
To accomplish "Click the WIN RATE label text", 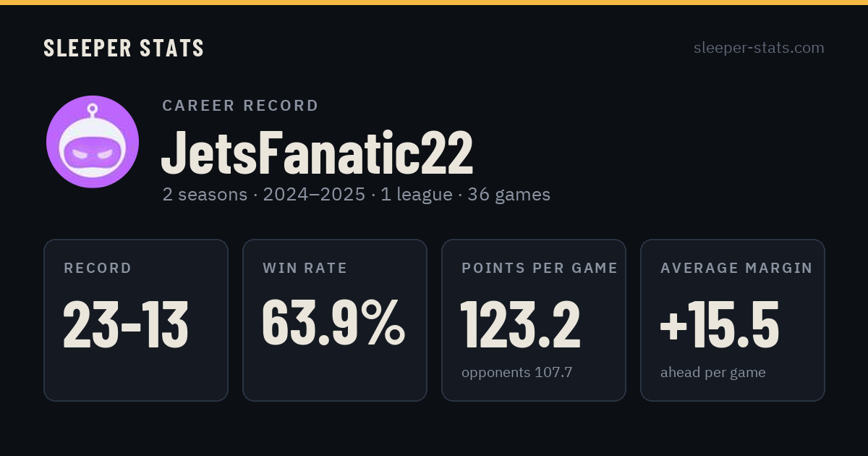I will click(305, 269).
